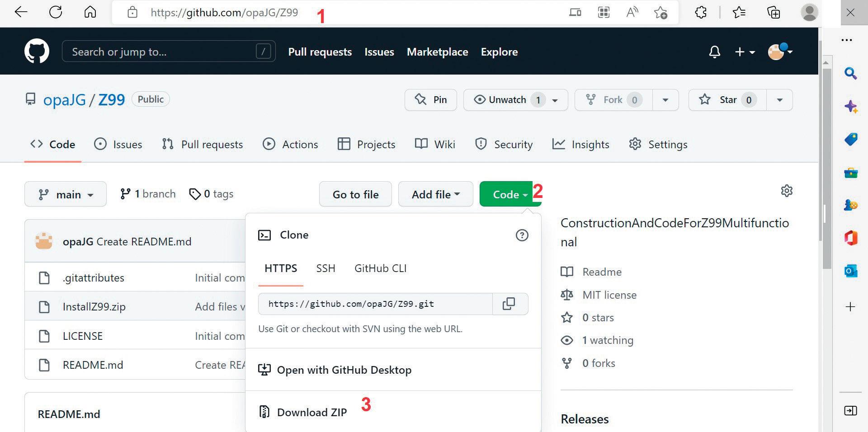868x432 pixels.
Task: Open the Z99 repository name link
Action: point(112,100)
